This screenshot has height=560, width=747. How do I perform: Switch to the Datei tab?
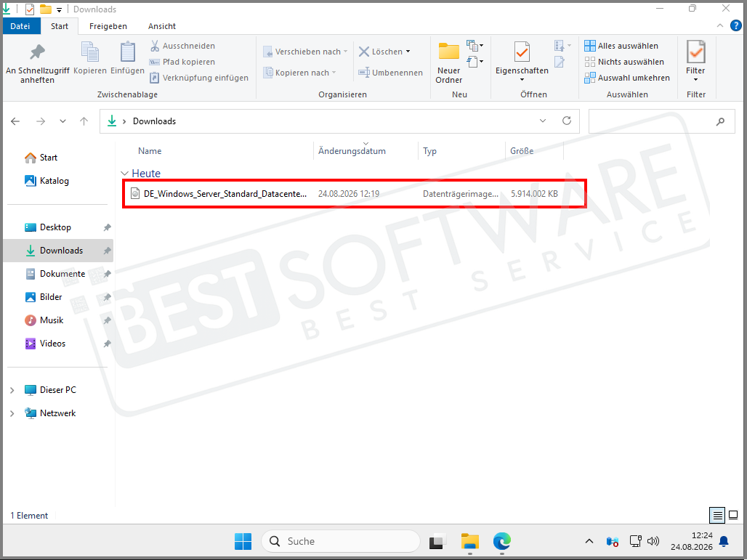[20, 26]
